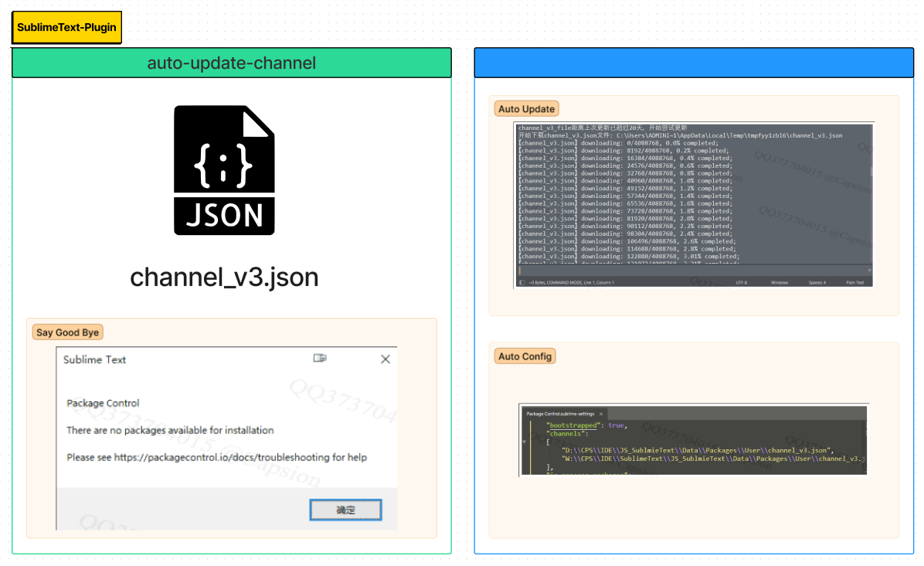Collapse the channels array fold arrow
The width and height of the screenshot is (924, 566).
(524, 442)
